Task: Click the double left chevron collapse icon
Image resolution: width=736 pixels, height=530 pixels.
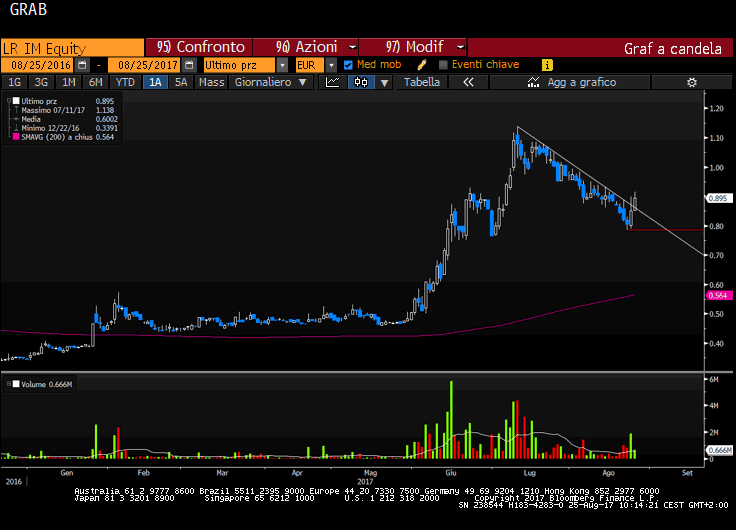Action: pyautogui.click(x=467, y=82)
